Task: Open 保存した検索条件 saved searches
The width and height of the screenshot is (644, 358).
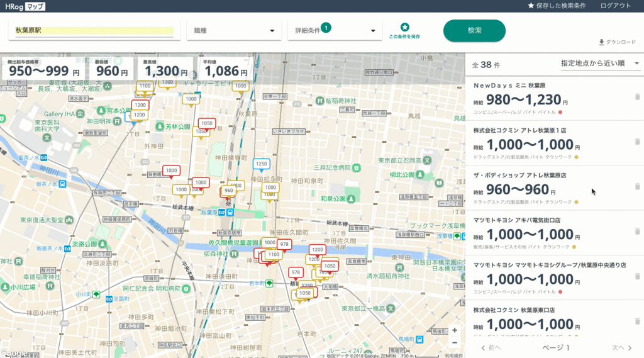Action: point(557,6)
